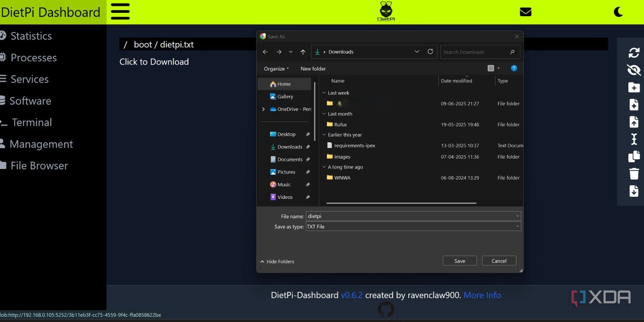Create a new folder in file browser toolbar
The image size is (644, 322).
(x=634, y=87)
